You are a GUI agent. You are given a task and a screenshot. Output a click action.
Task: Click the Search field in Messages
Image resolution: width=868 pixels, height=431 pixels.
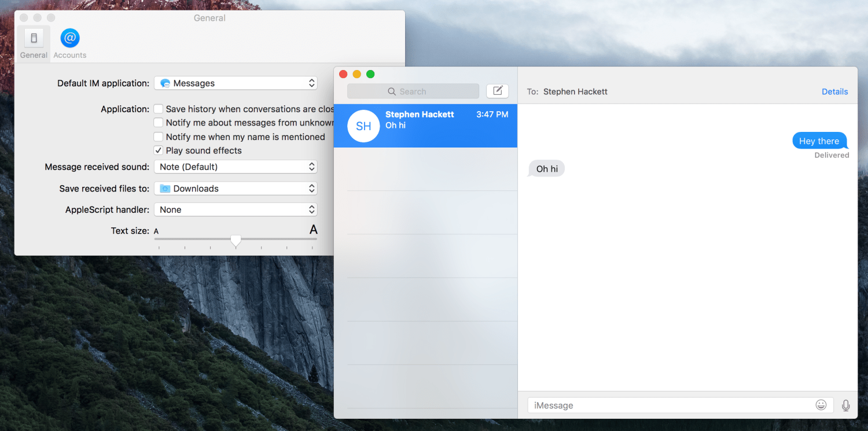[413, 91]
